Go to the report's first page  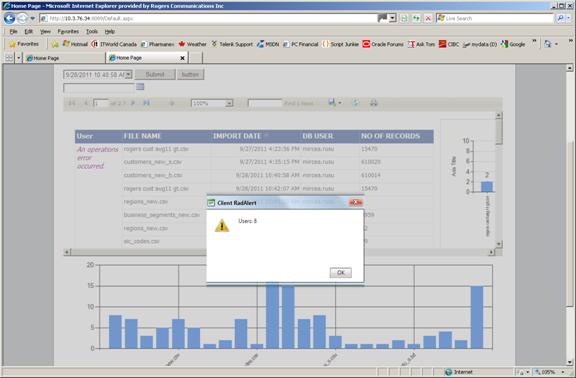tap(72, 103)
